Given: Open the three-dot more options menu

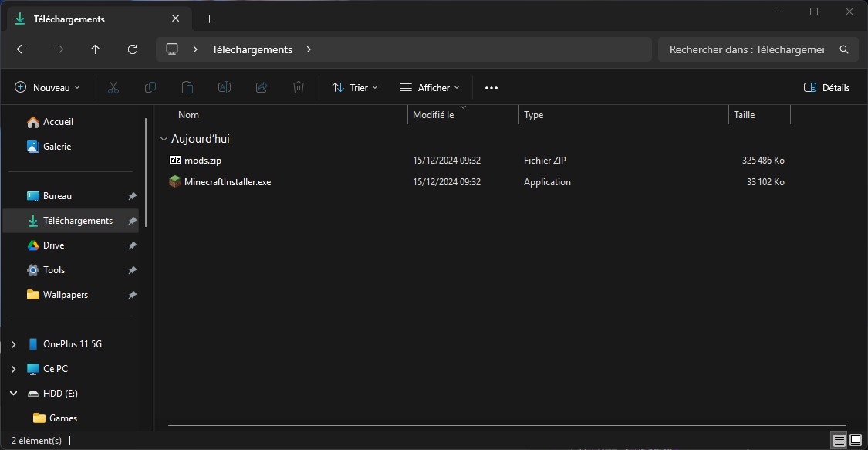Looking at the screenshot, I should point(491,88).
